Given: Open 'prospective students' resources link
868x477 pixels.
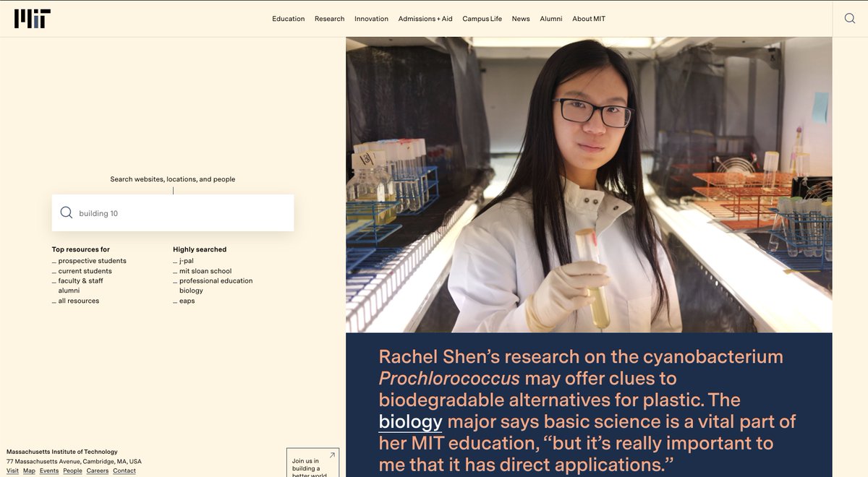Looking at the screenshot, I should point(93,261).
